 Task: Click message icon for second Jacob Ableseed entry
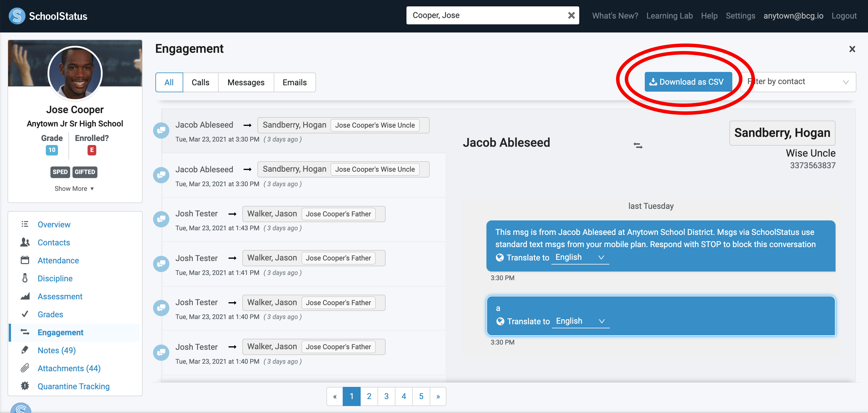tap(161, 175)
